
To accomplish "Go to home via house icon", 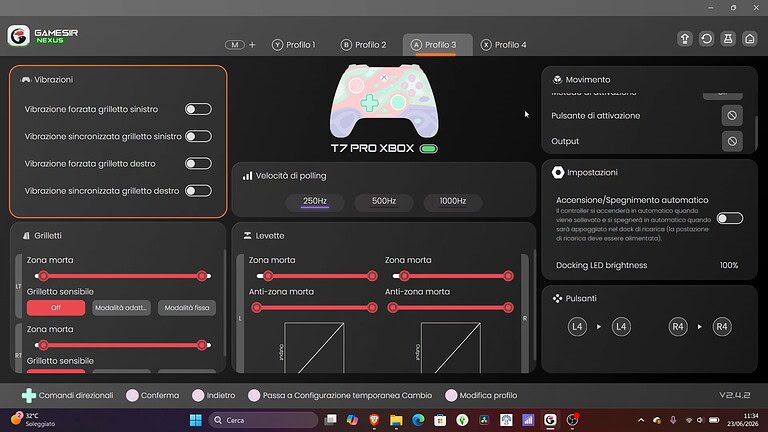I will click(x=749, y=39).
